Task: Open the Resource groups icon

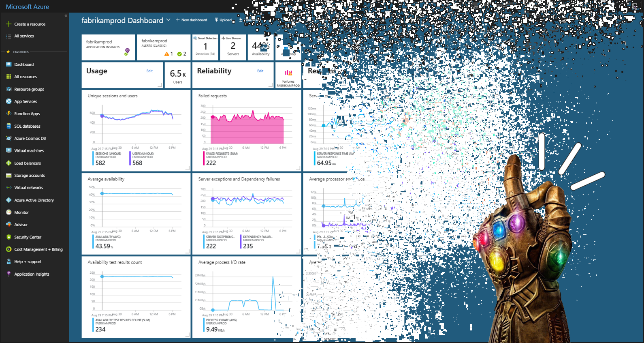Action: (x=9, y=89)
